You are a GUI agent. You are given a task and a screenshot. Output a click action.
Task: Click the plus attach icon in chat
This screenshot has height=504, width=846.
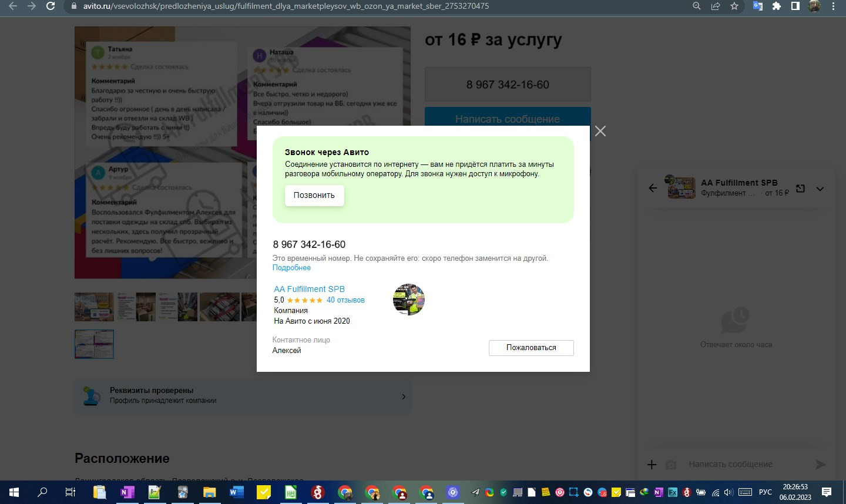[x=652, y=465]
